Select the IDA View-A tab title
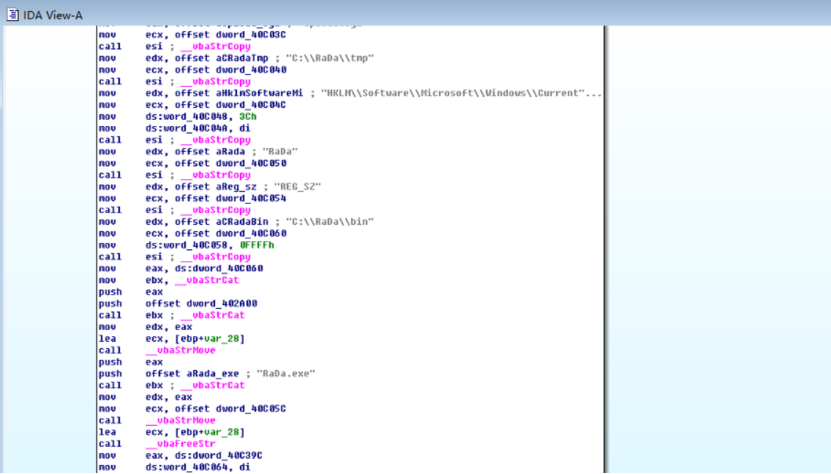 [52, 15]
